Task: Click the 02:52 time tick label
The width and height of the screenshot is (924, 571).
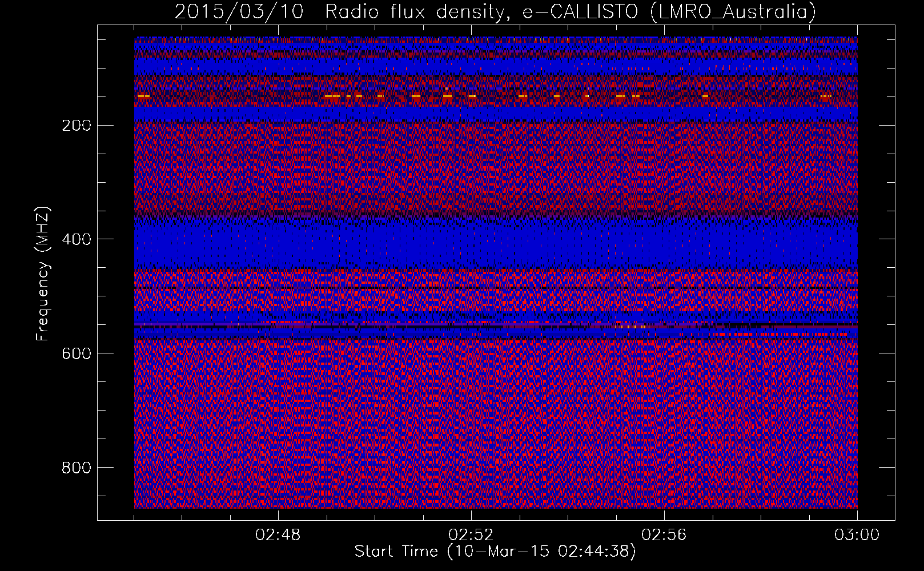Action: (x=471, y=535)
